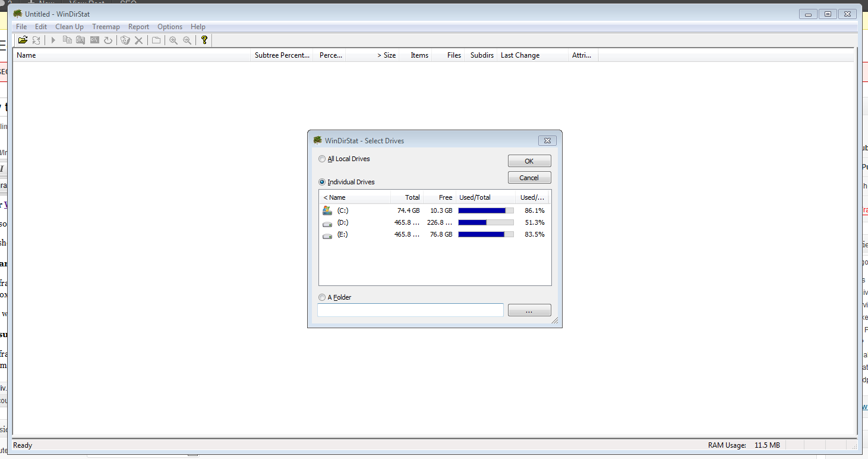This screenshot has width=868, height=459.
Task: Sort drives by Free column header
Action: [x=439, y=197]
